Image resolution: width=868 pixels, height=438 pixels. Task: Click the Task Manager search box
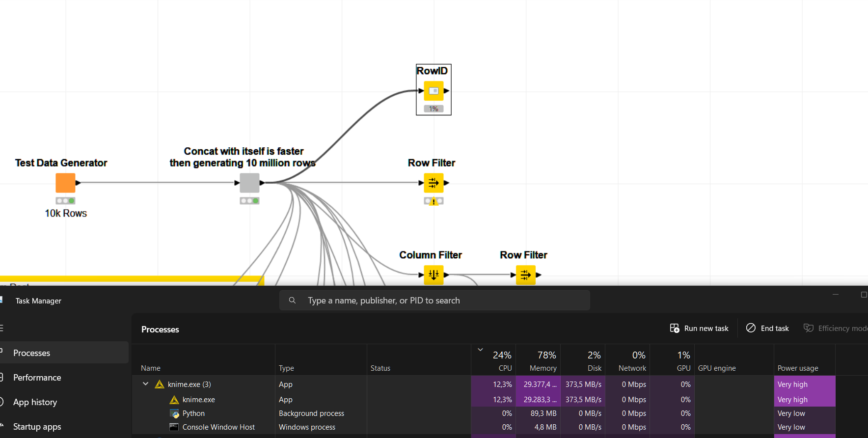click(x=434, y=300)
